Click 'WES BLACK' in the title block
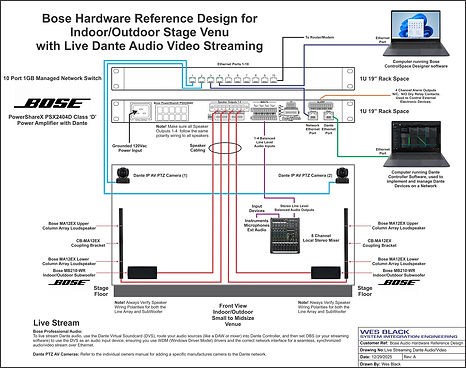The image size is (466, 368). pyautogui.click(x=384, y=332)
